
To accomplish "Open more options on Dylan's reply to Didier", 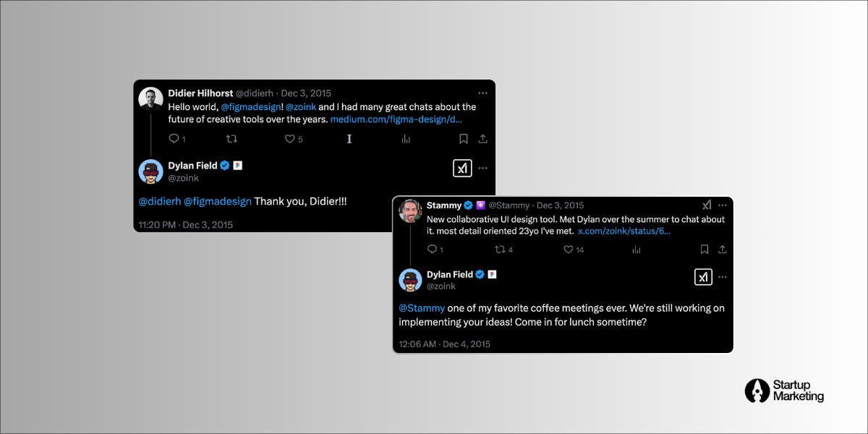I will (x=482, y=168).
